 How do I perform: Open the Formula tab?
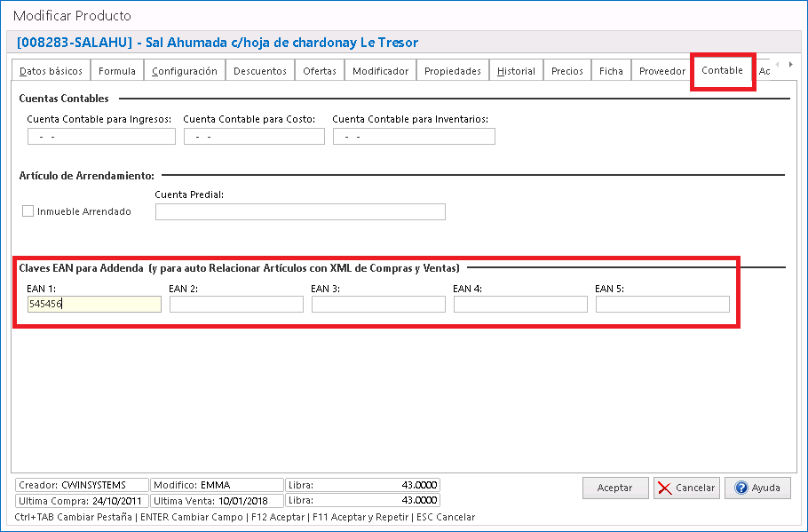point(117,71)
